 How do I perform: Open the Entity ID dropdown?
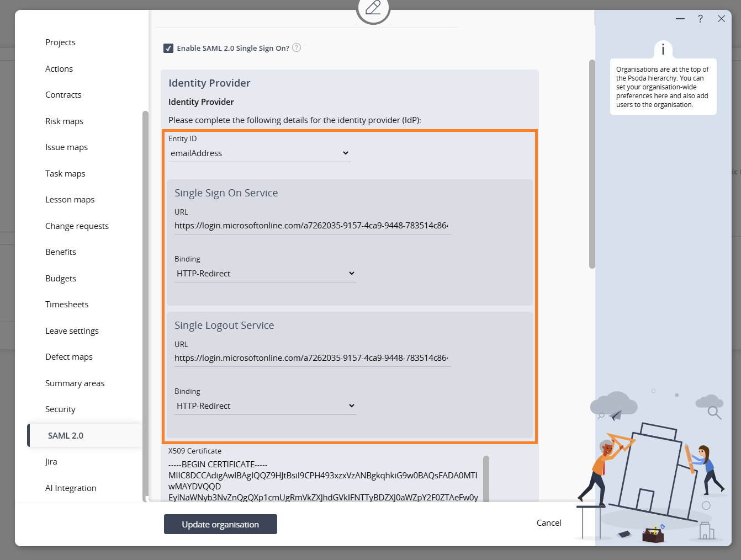[259, 153]
